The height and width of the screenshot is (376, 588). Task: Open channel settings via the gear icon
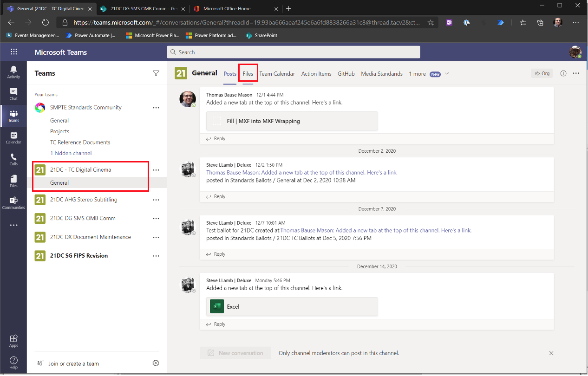pyautogui.click(x=156, y=363)
